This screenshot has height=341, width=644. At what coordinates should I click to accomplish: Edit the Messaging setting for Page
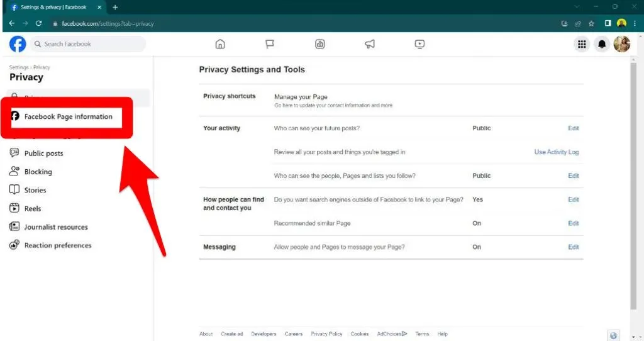[x=573, y=247]
